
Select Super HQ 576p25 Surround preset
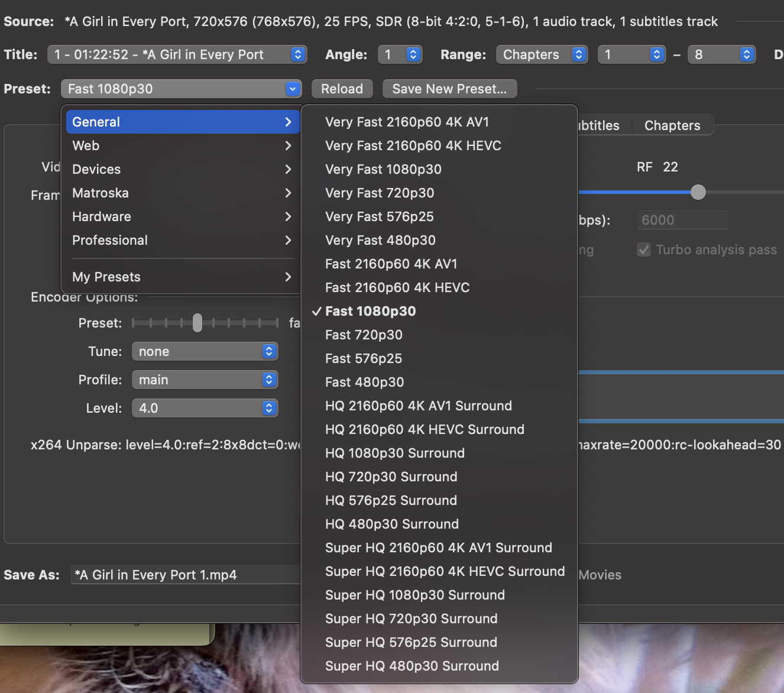[x=439, y=642]
